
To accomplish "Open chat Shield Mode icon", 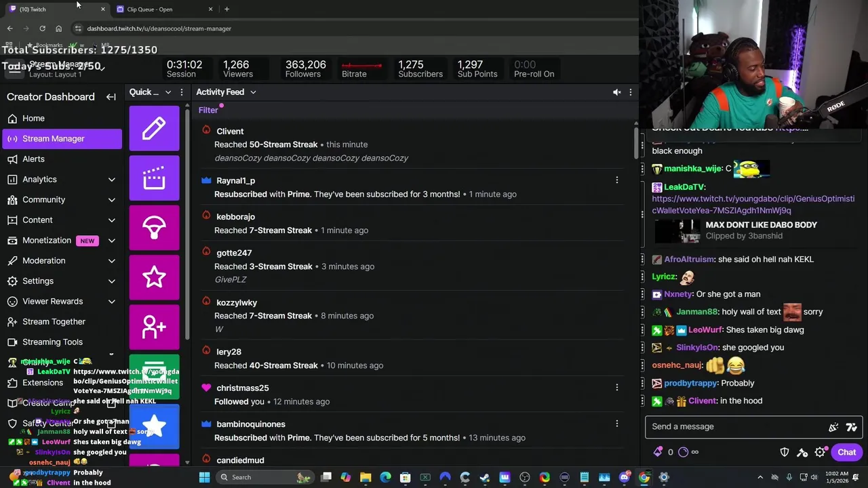I will 785,452.
